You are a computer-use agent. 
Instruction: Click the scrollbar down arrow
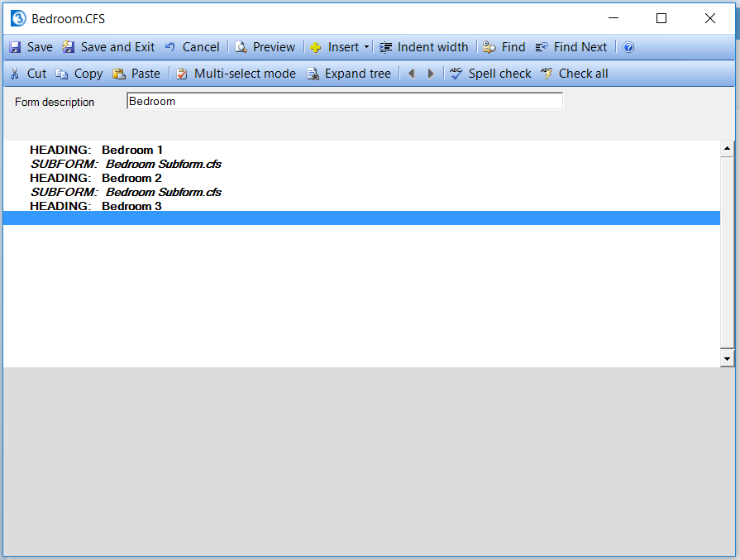[x=727, y=359]
